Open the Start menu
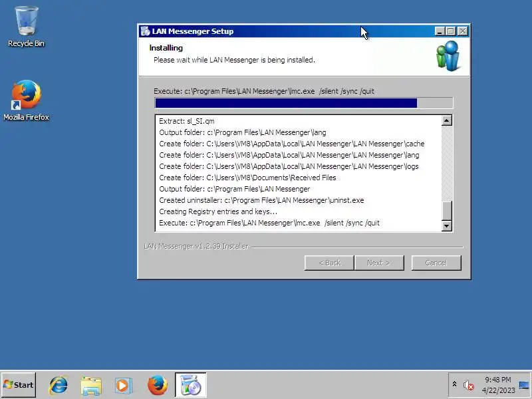This screenshot has width=532, height=399. pos(19,385)
